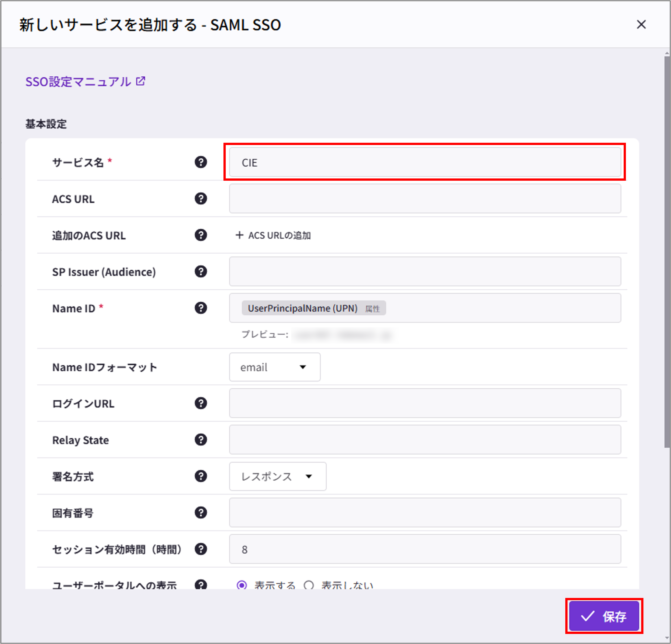This screenshot has width=671, height=644.
Task: Click the 保存 save button
Action: [x=604, y=616]
